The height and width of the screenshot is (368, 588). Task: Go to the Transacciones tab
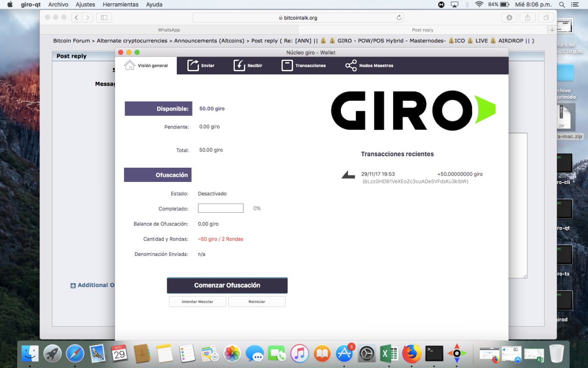tap(304, 66)
